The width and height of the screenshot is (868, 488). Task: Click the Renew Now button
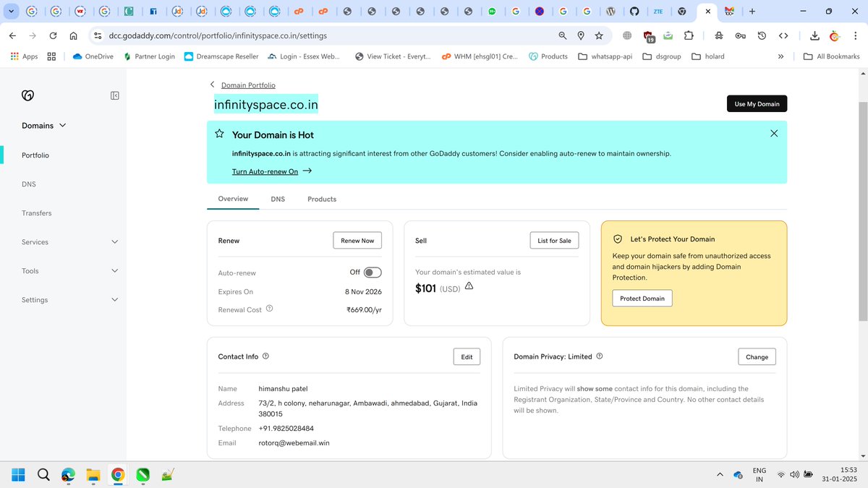(357, 241)
